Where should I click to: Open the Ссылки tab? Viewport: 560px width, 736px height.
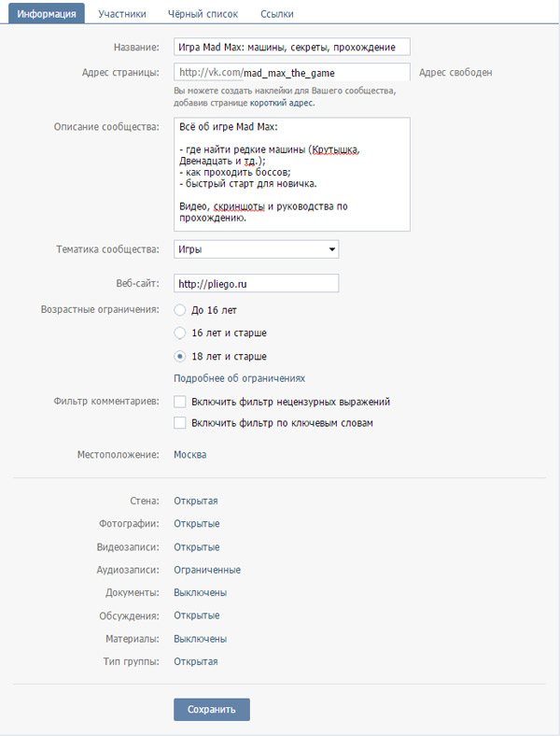pyautogui.click(x=276, y=14)
